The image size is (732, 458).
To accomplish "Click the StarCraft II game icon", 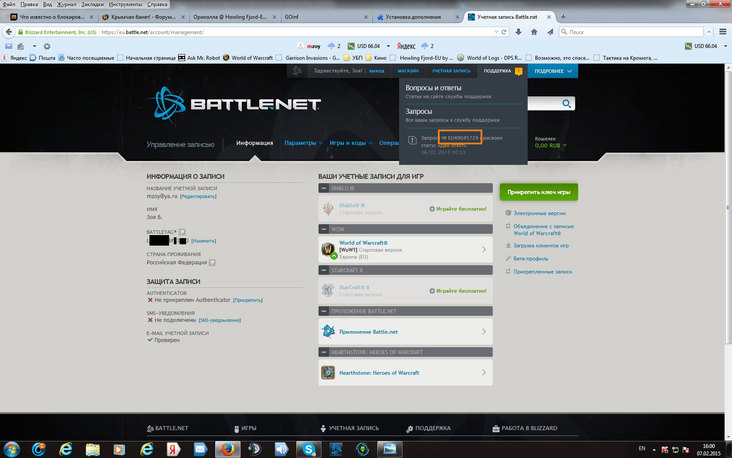I will coord(328,290).
